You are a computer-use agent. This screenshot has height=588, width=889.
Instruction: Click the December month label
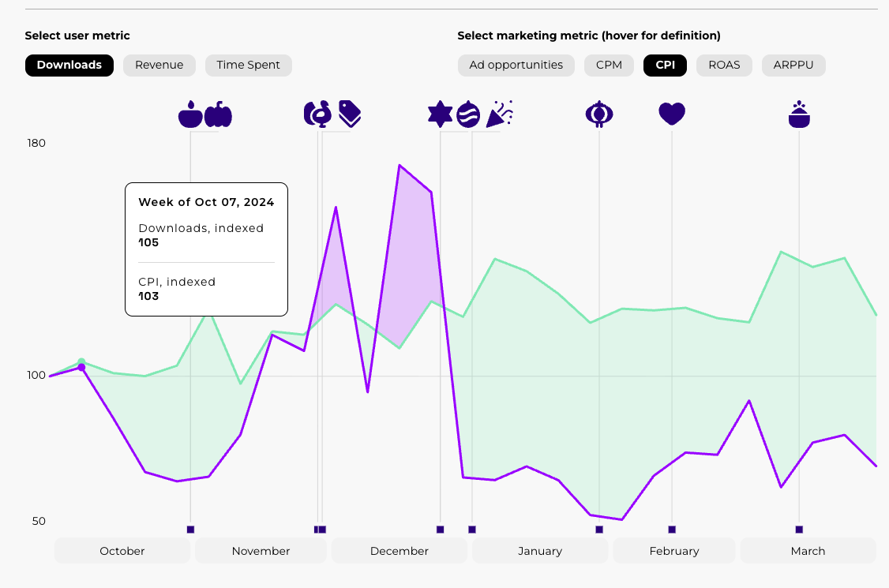pos(399,551)
